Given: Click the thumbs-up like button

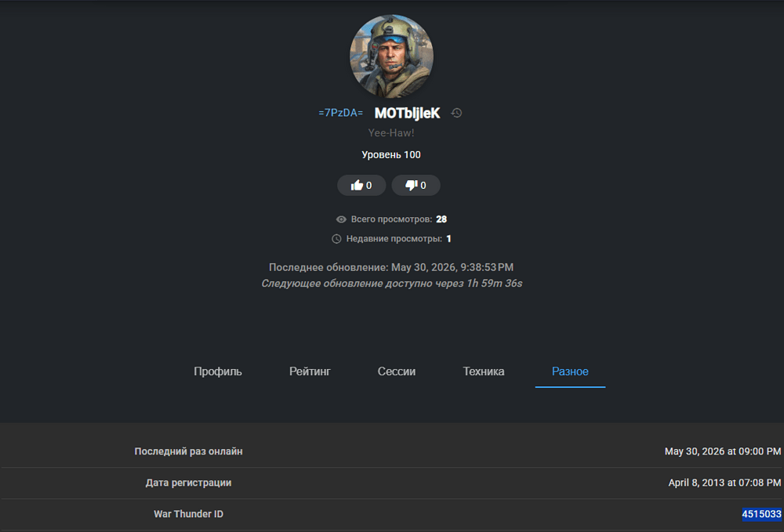Looking at the screenshot, I should pyautogui.click(x=361, y=186).
